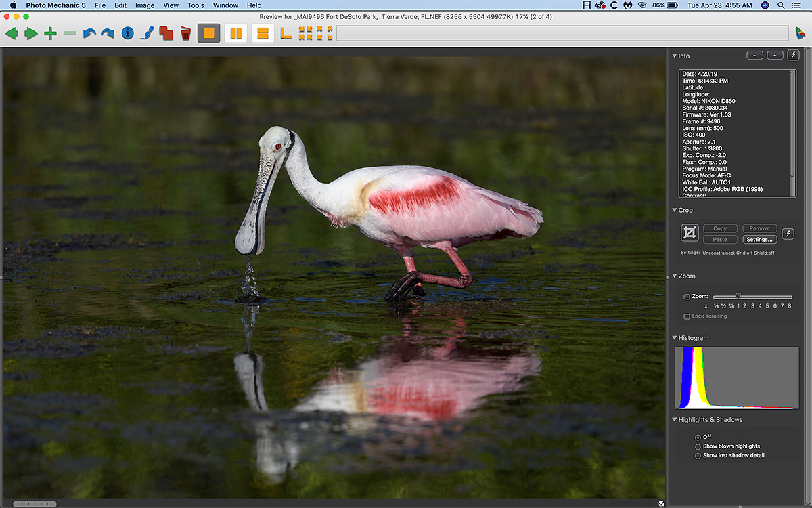
Task: Open the Apple menu
Action: tap(12, 5)
